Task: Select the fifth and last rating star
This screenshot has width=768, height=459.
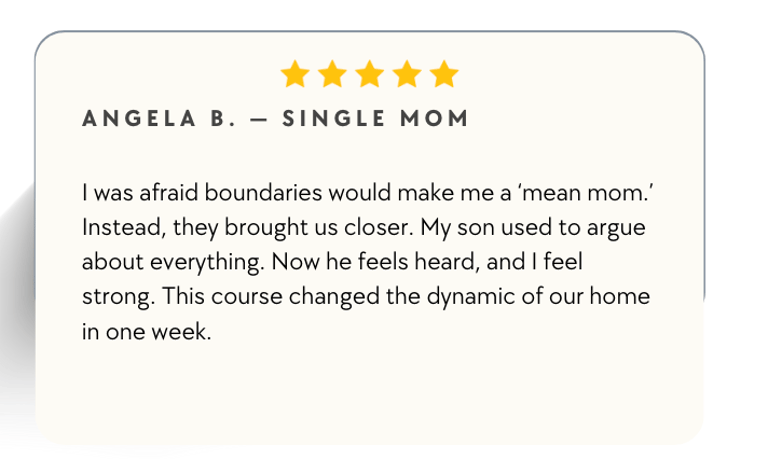Action: (x=443, y=74)
